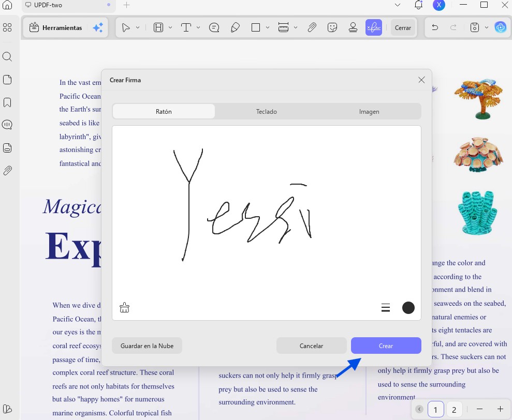Open the search panel in sidebar
The width and height of the screenshot is (512, 420).
(x=7, y=57)
